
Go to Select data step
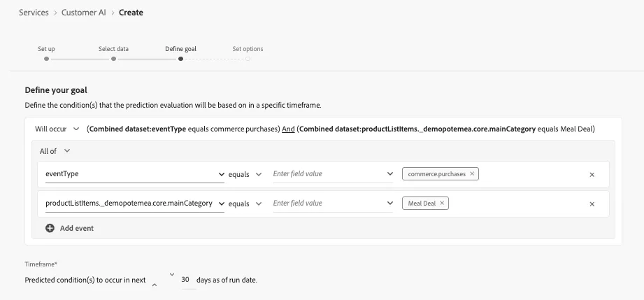click(113, 53)
